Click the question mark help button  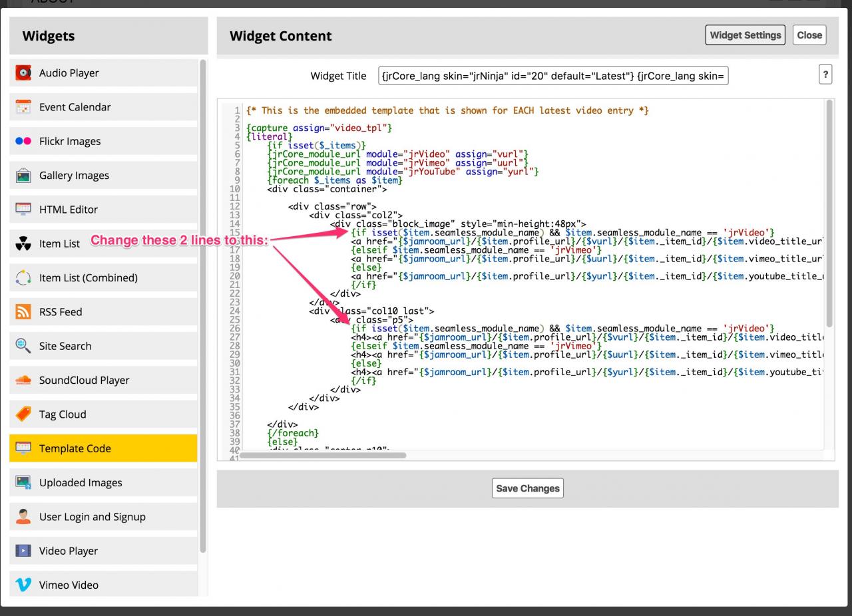[825, 75]
